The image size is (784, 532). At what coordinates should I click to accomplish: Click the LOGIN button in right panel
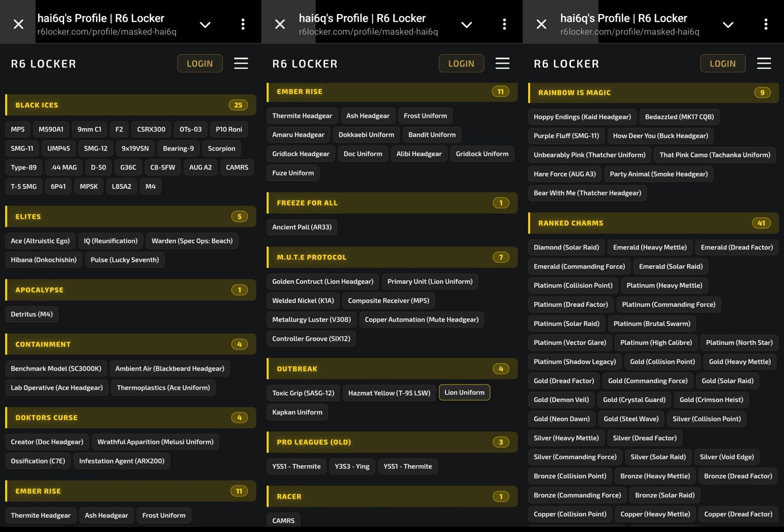(x=723, y=63)
